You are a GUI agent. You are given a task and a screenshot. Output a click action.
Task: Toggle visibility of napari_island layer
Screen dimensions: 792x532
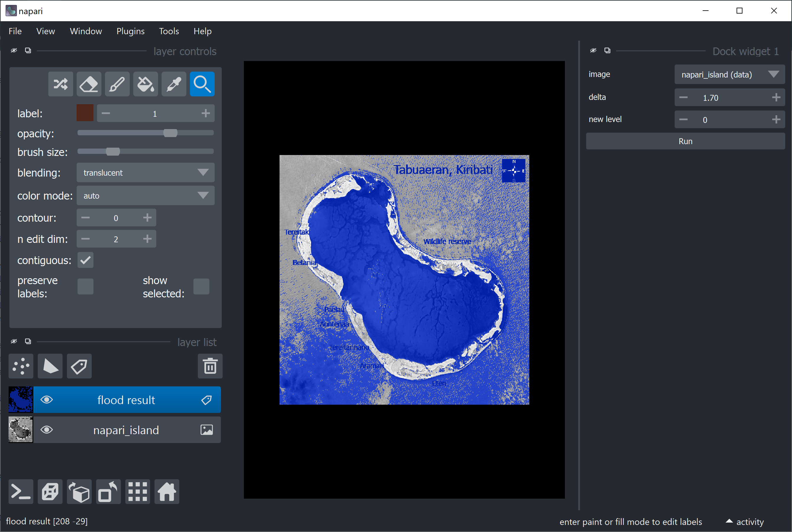coord(47,430)
